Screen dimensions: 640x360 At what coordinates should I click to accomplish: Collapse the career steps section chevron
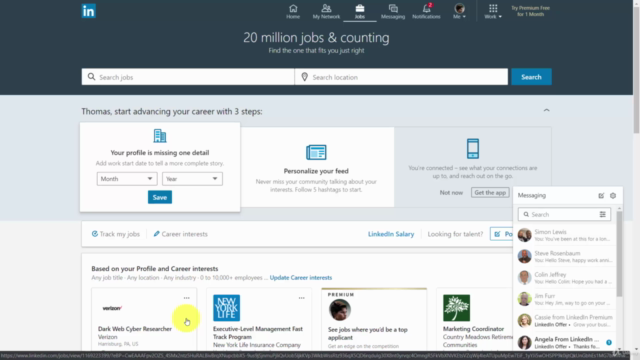pos(546,110)
